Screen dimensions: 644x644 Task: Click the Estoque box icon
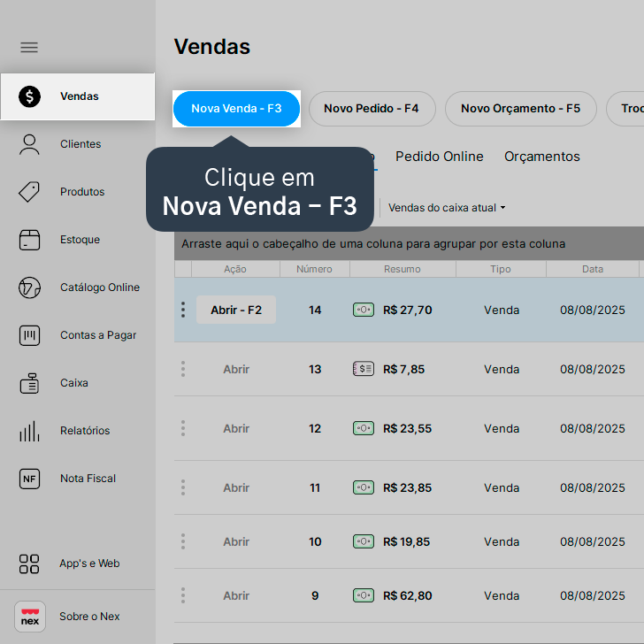[x=29, y=240]
